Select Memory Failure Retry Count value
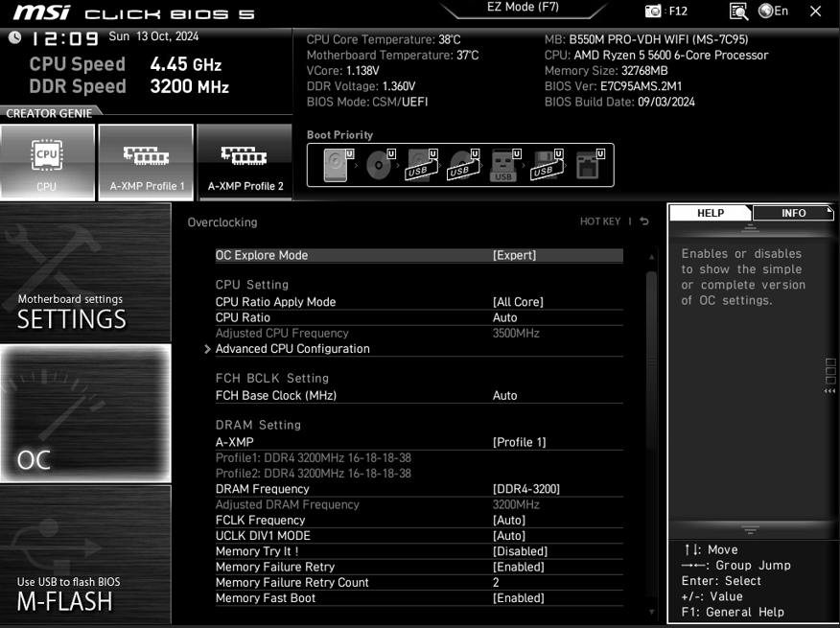 pos(496,582)
